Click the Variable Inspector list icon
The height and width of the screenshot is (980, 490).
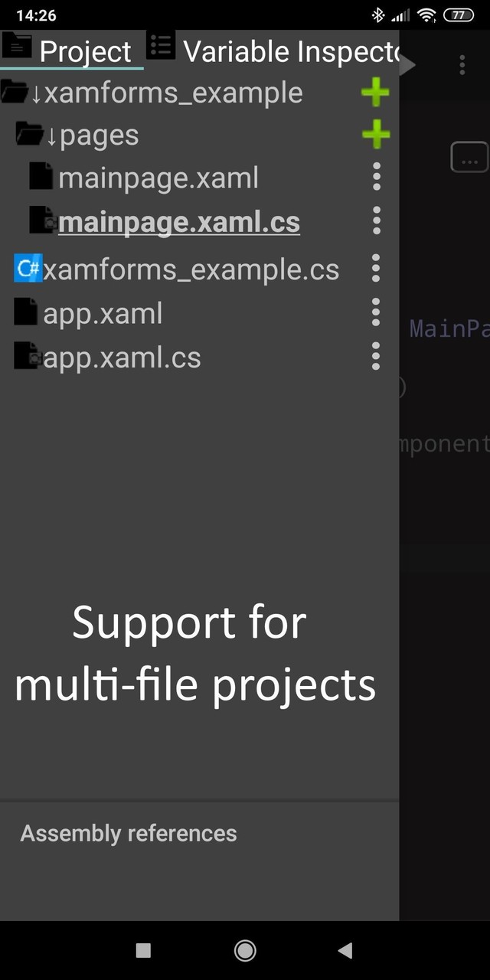tap(161, 46)
